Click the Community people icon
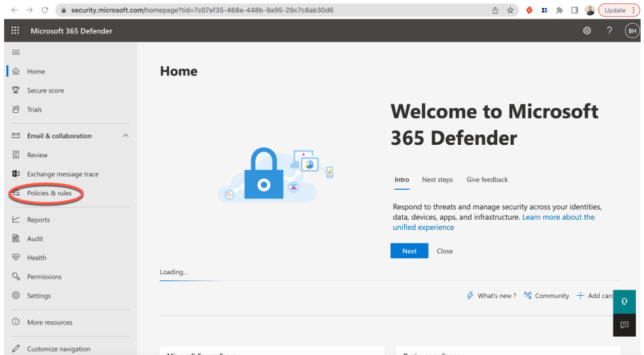 click(x=528, y=295)
